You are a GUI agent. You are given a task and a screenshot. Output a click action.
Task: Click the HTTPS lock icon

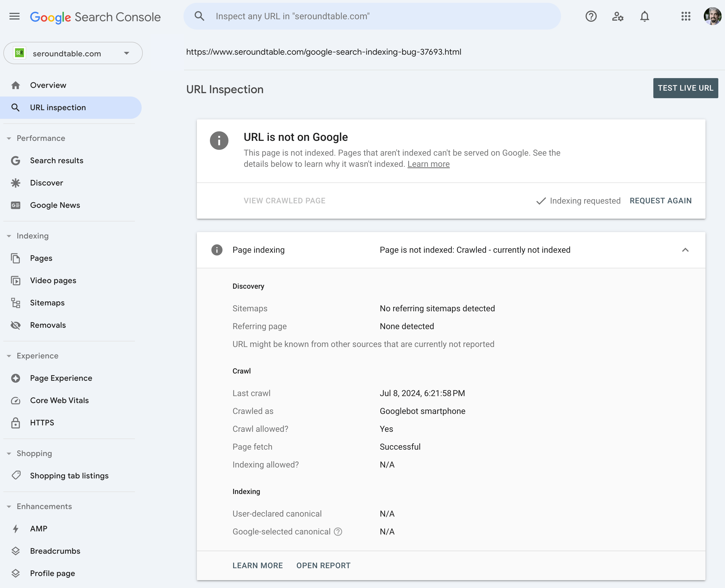pyautogui.click(x=16, y=423)
